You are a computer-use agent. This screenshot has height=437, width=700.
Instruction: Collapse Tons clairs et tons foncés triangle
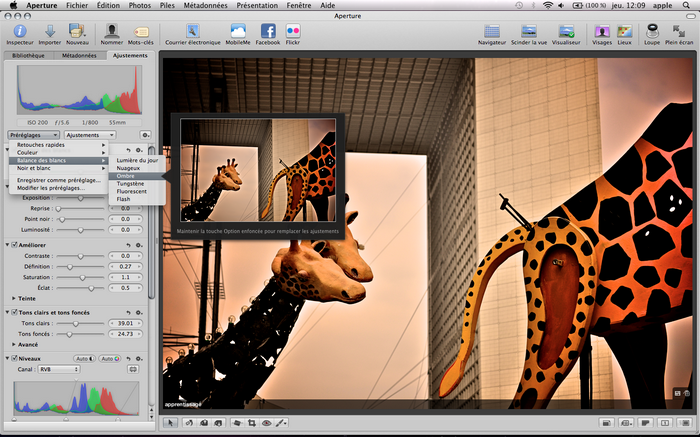[x=8, y=312]
